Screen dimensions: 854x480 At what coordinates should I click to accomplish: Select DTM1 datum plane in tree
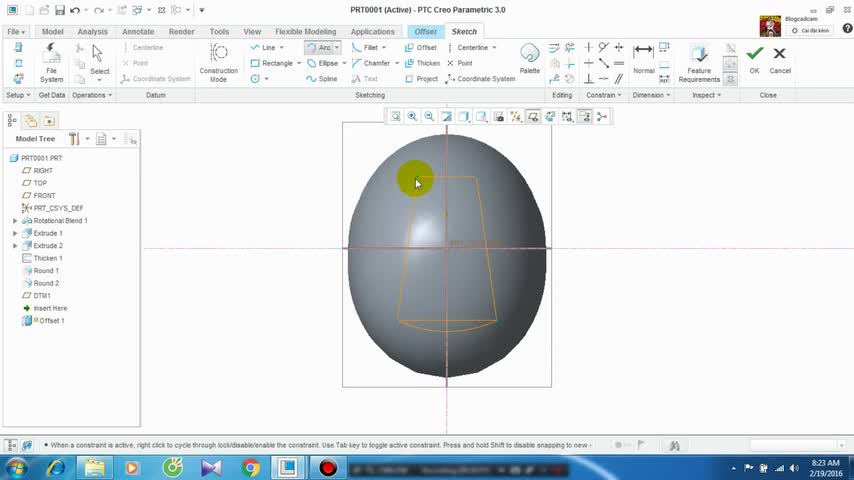tap(36, 296)
